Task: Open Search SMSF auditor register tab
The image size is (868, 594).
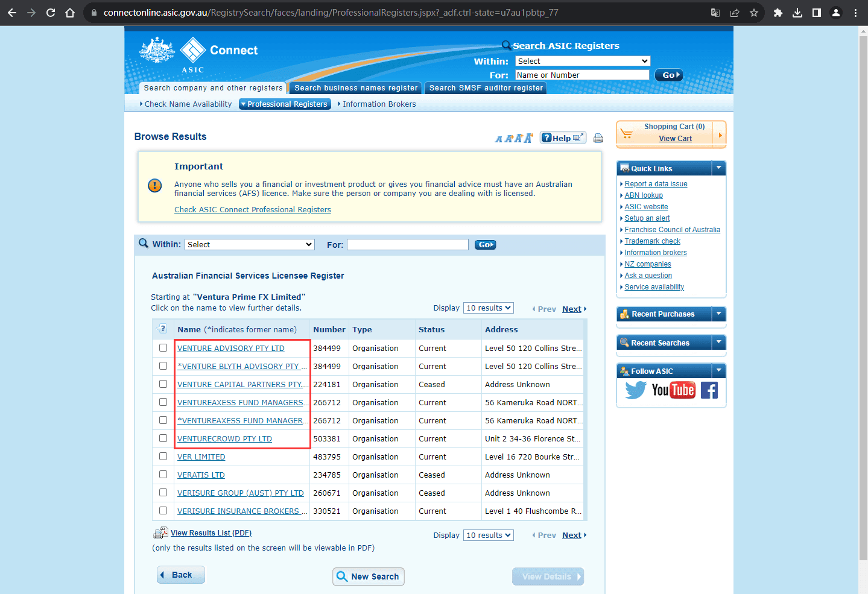Action: point(486,88)
